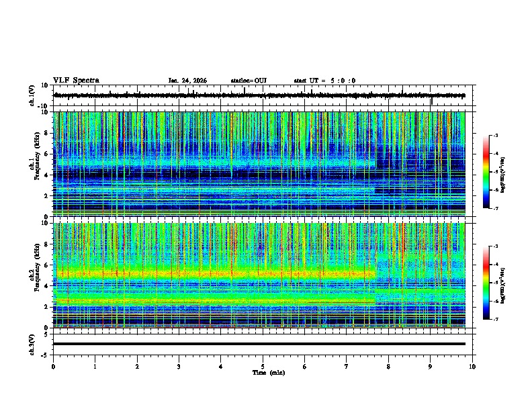532x411 pixels.
Task: Click the '-3' value on ch.1 colorbar
Action: [495, 136]
